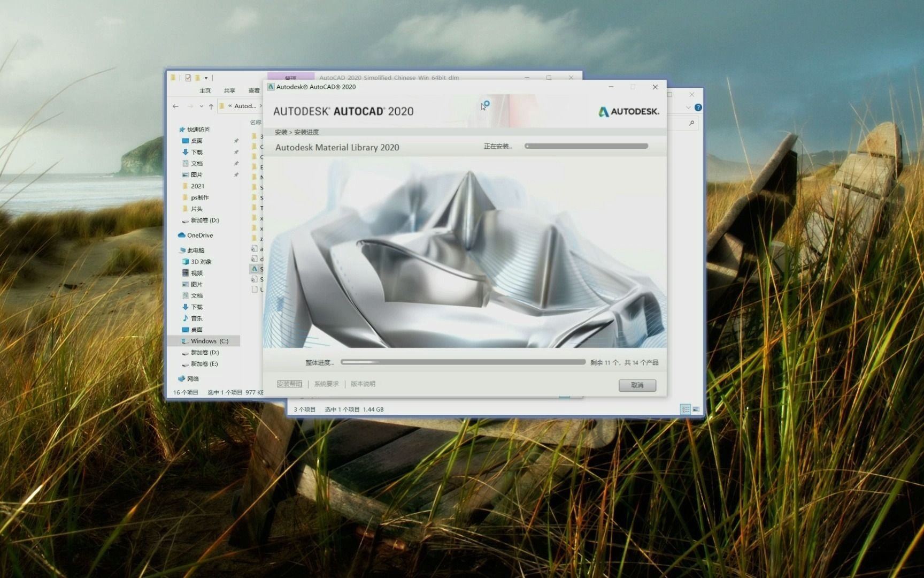Toggle the properties checkmark in Quick Access Toolbar

coord(188,78)
